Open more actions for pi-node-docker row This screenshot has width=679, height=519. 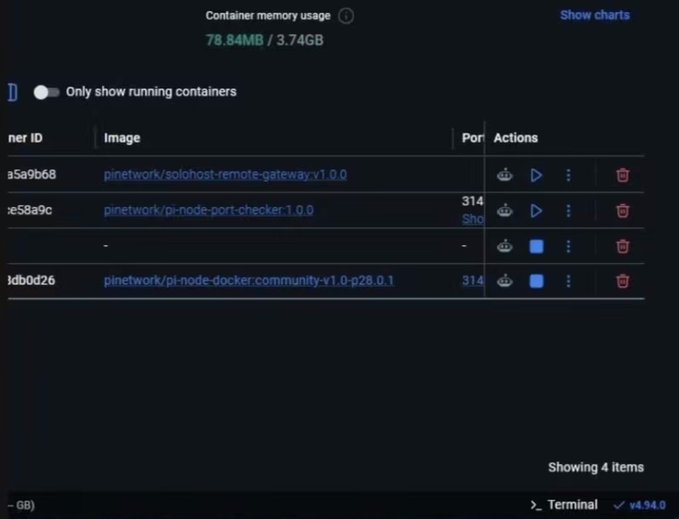click(x=568, y=281)
